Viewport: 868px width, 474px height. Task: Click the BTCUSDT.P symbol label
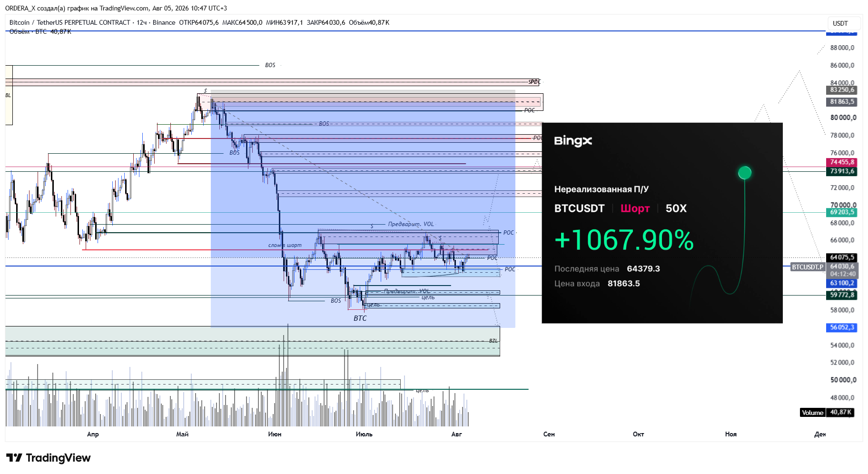808,267
